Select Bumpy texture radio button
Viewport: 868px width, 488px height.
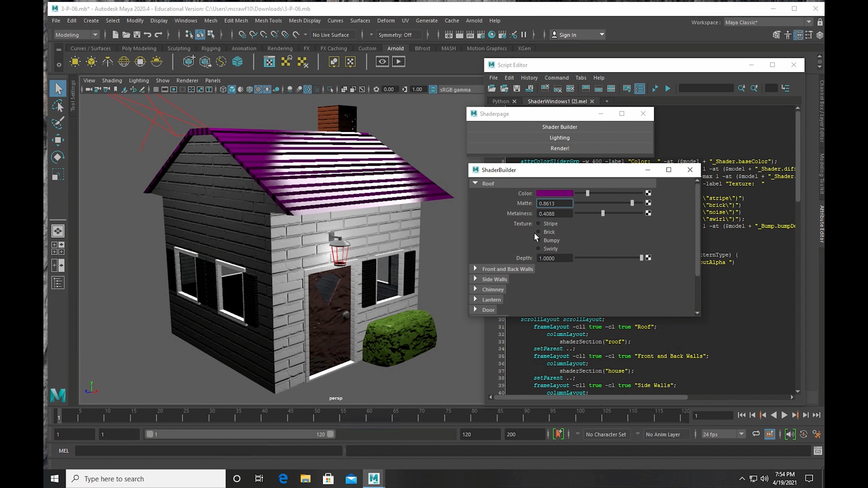click(x=538, y=240)
